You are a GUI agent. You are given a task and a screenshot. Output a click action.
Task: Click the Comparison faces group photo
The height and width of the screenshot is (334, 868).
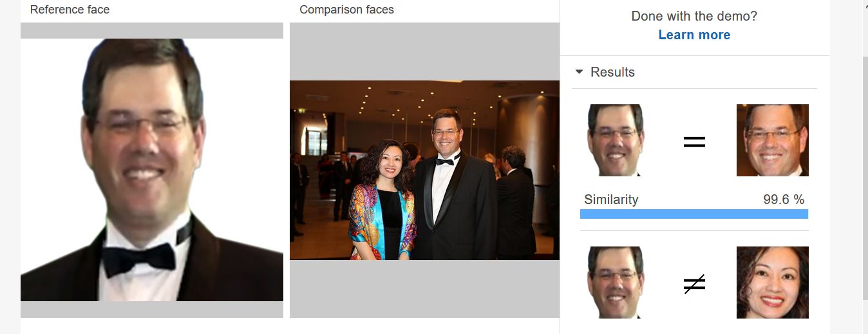click(x=424, y=170)
